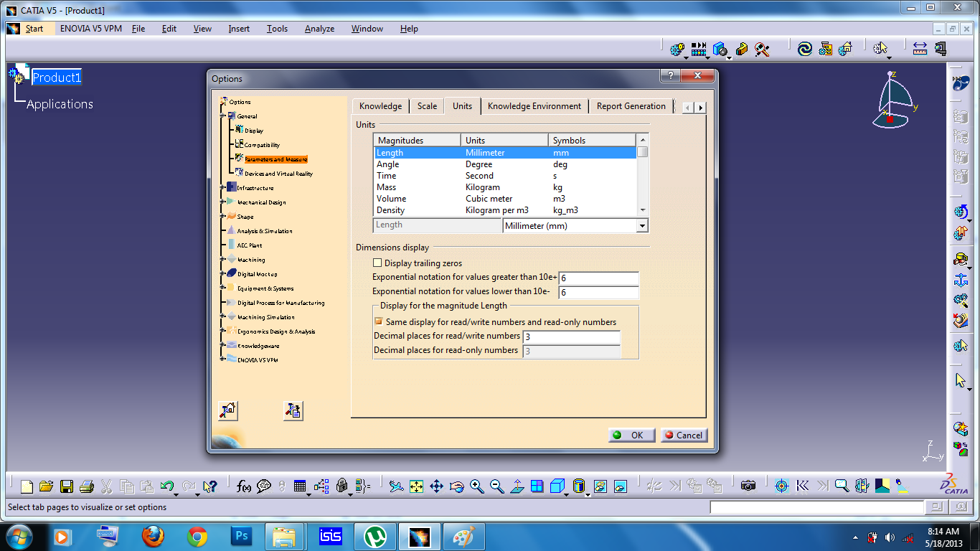The width and height of the screenshot is (980, 551).
Task: Activate the Rotate tool
Action: point(456,486)
